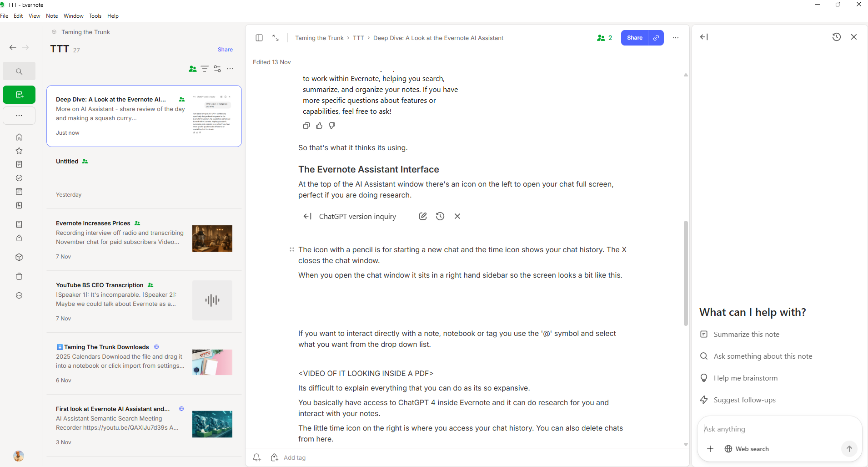Click Evernote Increases Prices thumbnail image

[x=212, y=239]
